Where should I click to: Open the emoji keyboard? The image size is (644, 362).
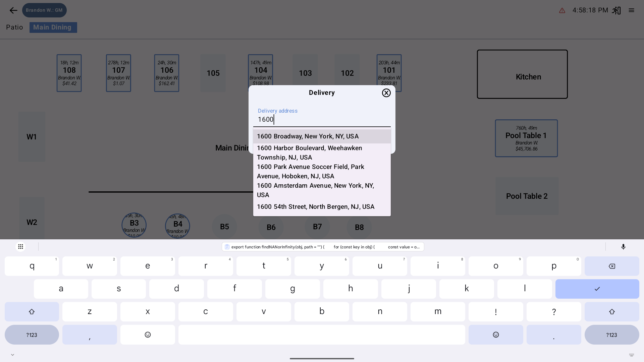coord(148,335)
